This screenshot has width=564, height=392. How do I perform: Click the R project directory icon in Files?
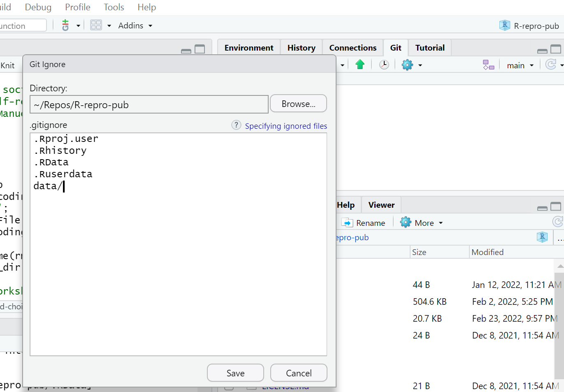click(x=542, y=237)
